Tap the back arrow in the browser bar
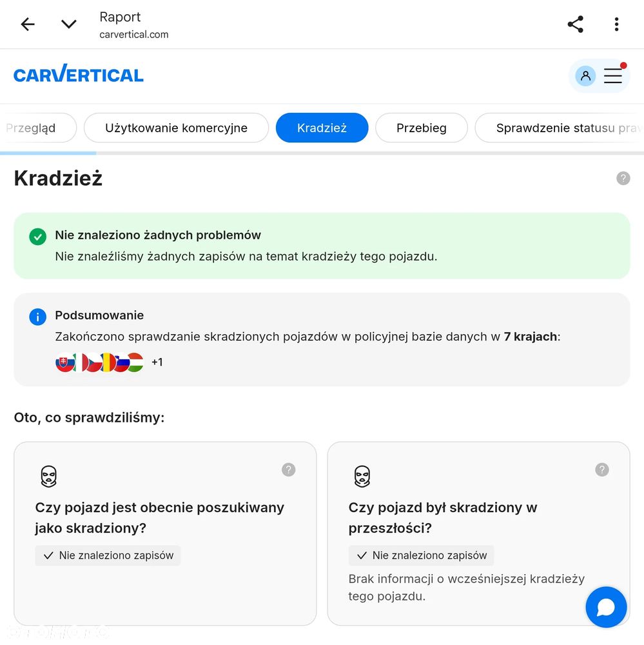The width and height of the screenshot is (644, 645). tap(28, 25)
